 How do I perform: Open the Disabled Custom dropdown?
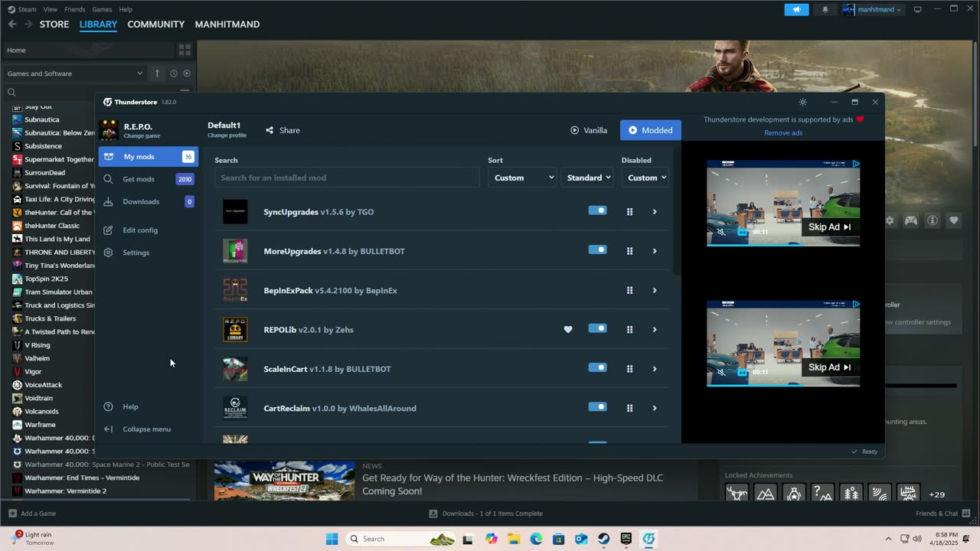[x=645, y=178]
